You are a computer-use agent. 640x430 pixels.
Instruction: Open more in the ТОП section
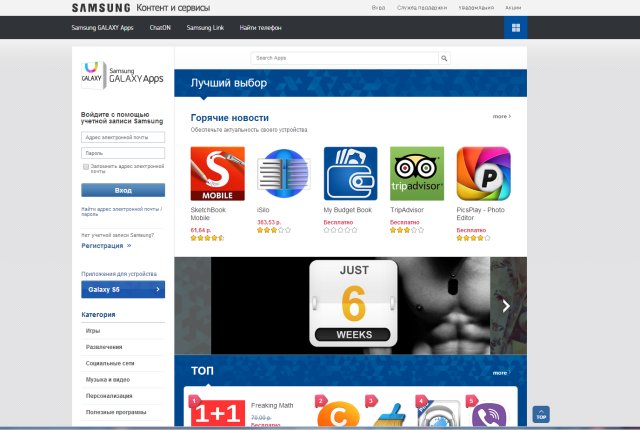(502, 373)
